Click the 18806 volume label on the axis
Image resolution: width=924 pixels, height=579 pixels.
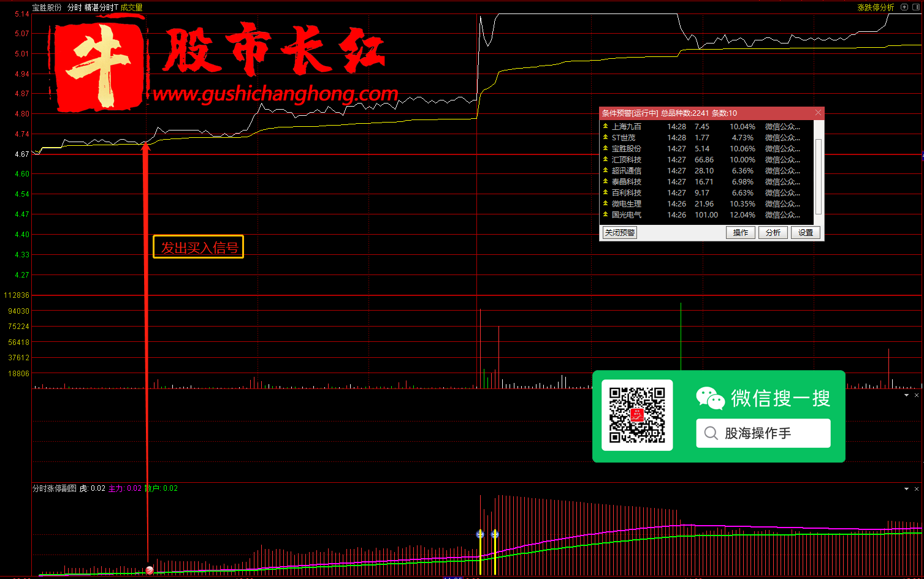[x=18, y=374]
